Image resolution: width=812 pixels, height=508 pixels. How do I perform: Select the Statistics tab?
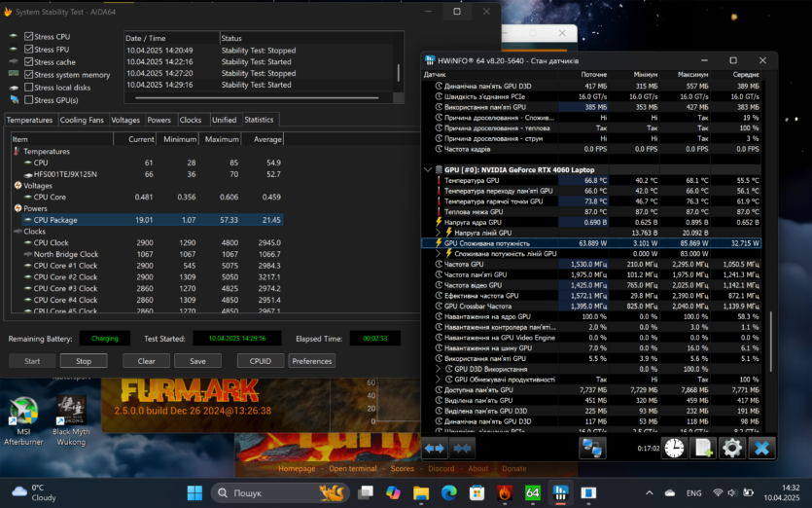[259, 120]
